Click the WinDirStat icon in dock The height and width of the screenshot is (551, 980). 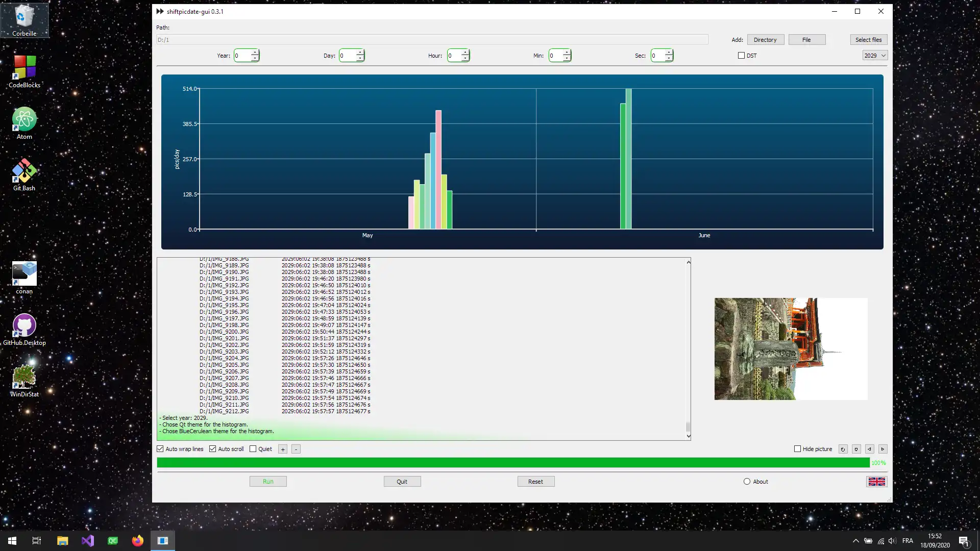pos(24,377)
